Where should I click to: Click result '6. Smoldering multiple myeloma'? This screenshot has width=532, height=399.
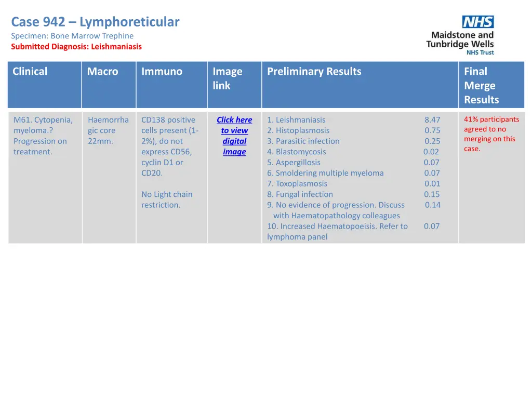tap(325, 173)
